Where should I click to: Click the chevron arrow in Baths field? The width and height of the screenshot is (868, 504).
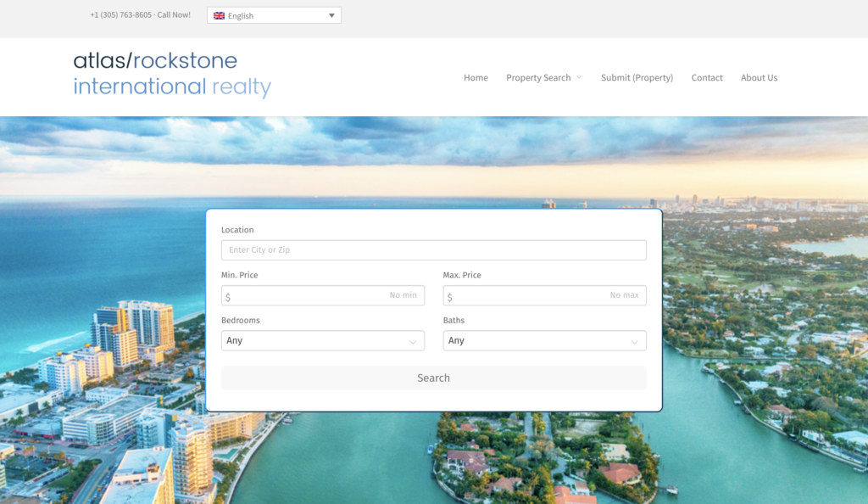(x=634, y=341)
